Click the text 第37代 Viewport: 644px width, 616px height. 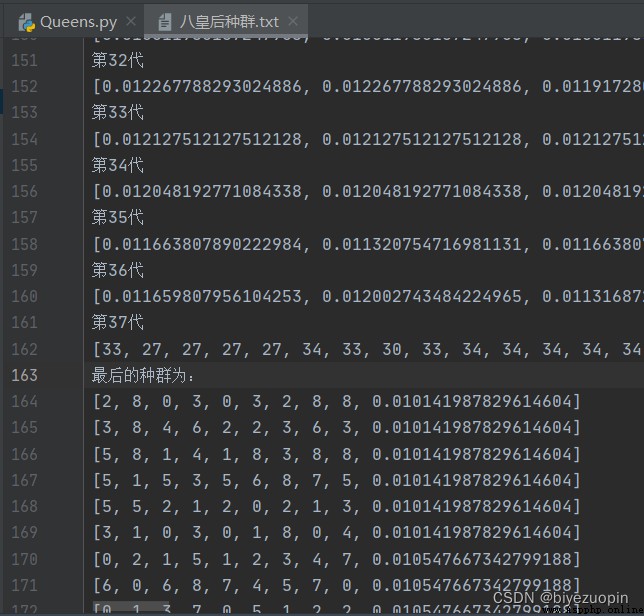117,322
